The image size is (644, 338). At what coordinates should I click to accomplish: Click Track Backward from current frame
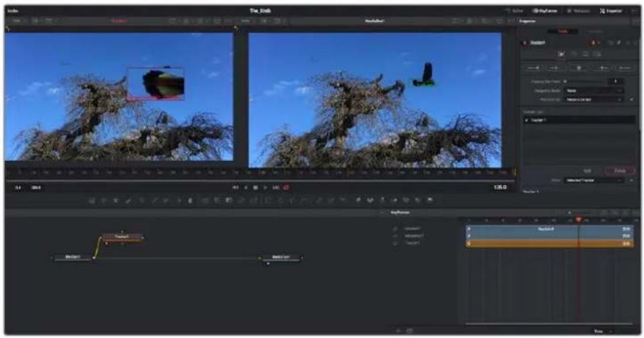click(x=555, y=68)
